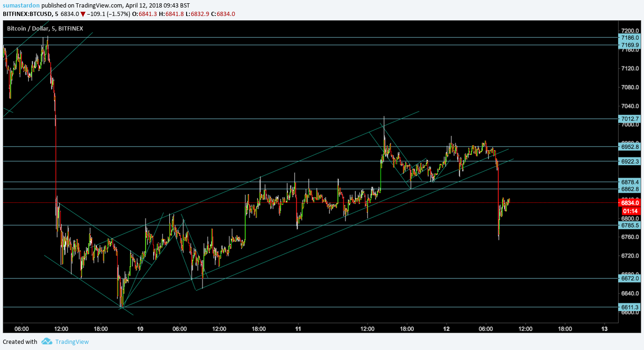Select the 7169.9 price level label
This screenshot has height=350, width=644.
[629, 45]
